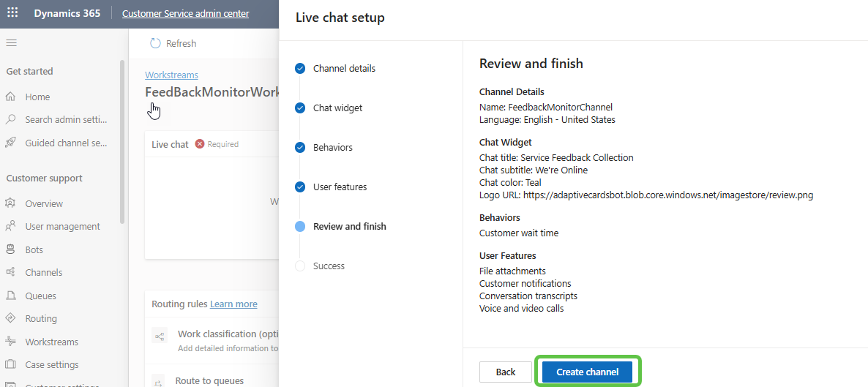Open Workstreams in the left navigation

pos(51,342)
